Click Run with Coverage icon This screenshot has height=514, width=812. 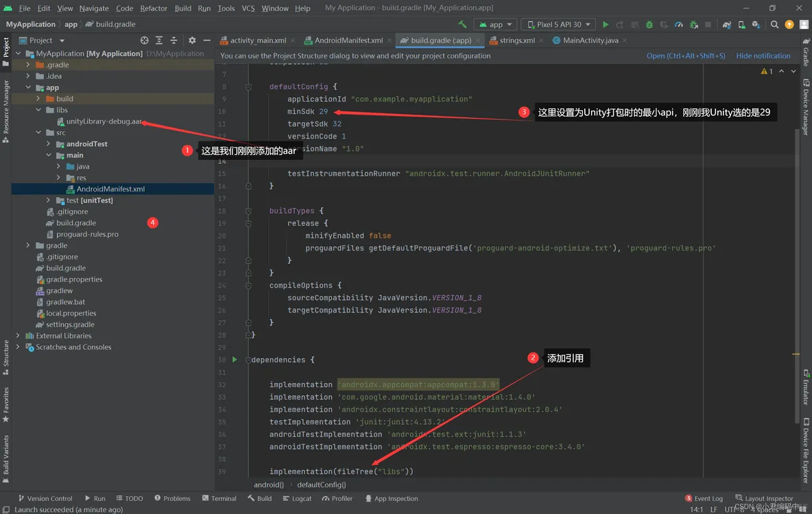click(664, 24)
